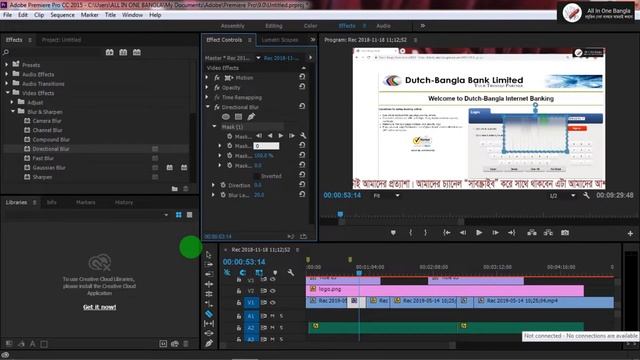The image size is (640, 360).
Task: Toggle Time Remapping fx switch
Action: tap(217, 97)
